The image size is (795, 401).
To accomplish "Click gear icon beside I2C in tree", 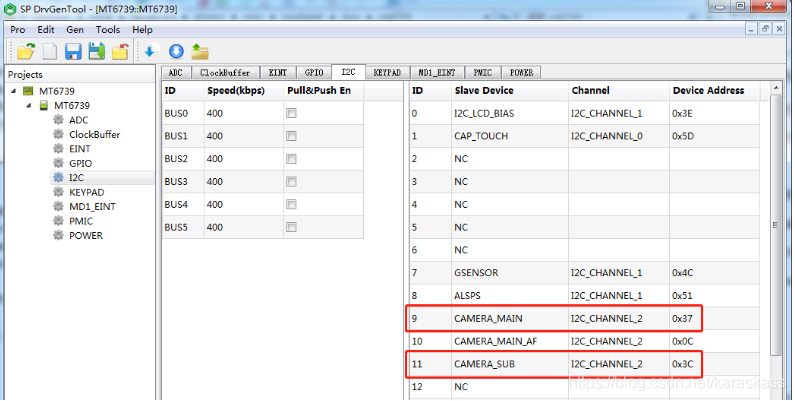I will pos(59,177).
